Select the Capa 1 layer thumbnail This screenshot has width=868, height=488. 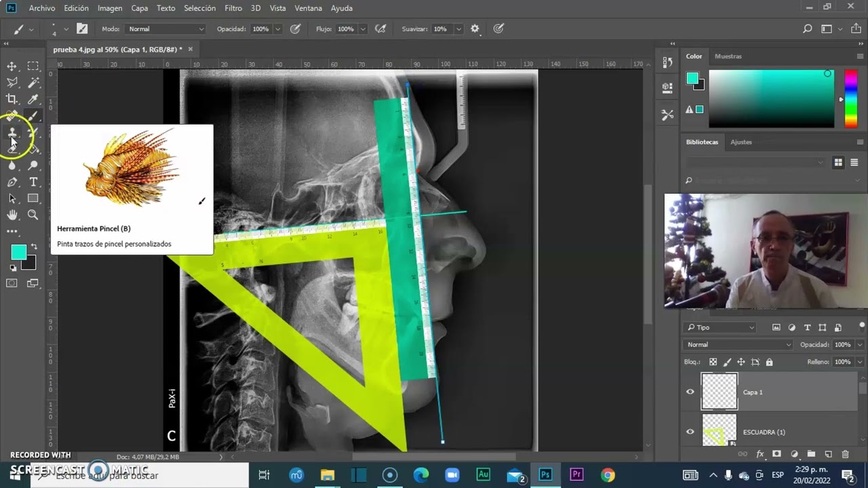719,392
